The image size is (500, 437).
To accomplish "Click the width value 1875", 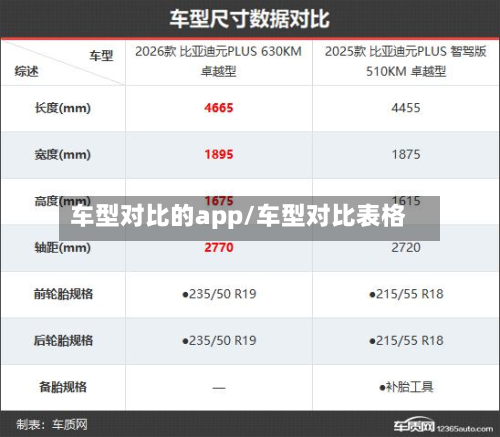I will [x=406, y=155].
